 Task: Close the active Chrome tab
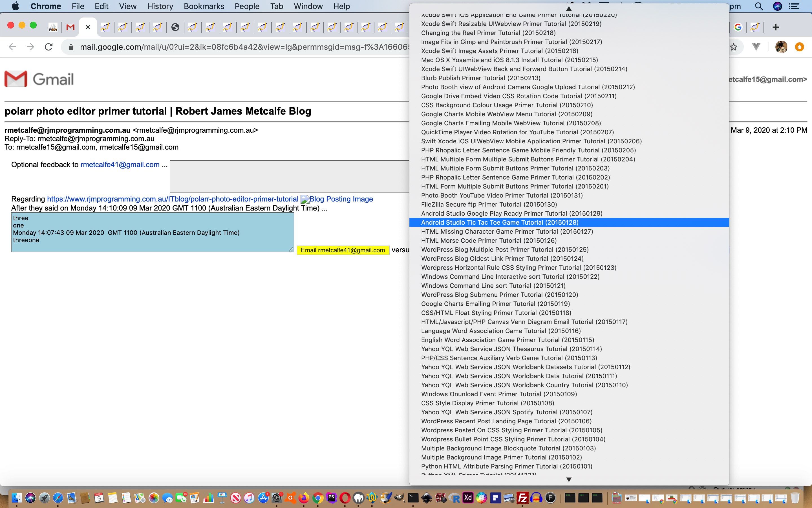click(x=88, y=27)
